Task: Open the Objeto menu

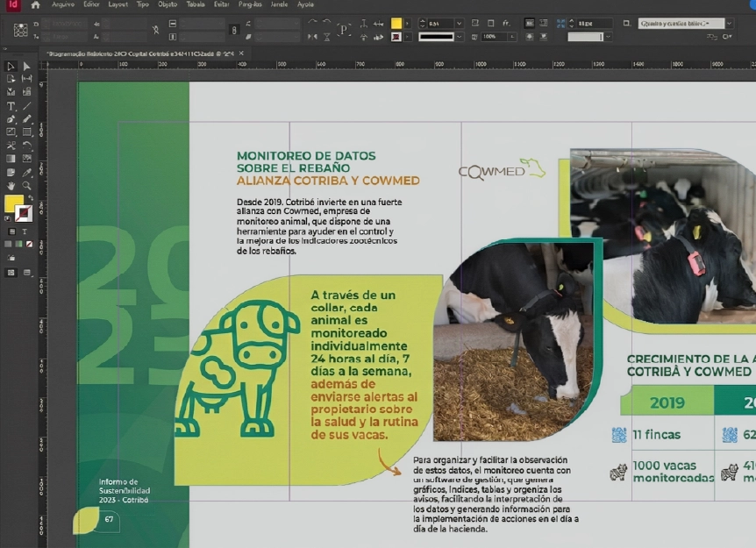Action: coord(168,4)
